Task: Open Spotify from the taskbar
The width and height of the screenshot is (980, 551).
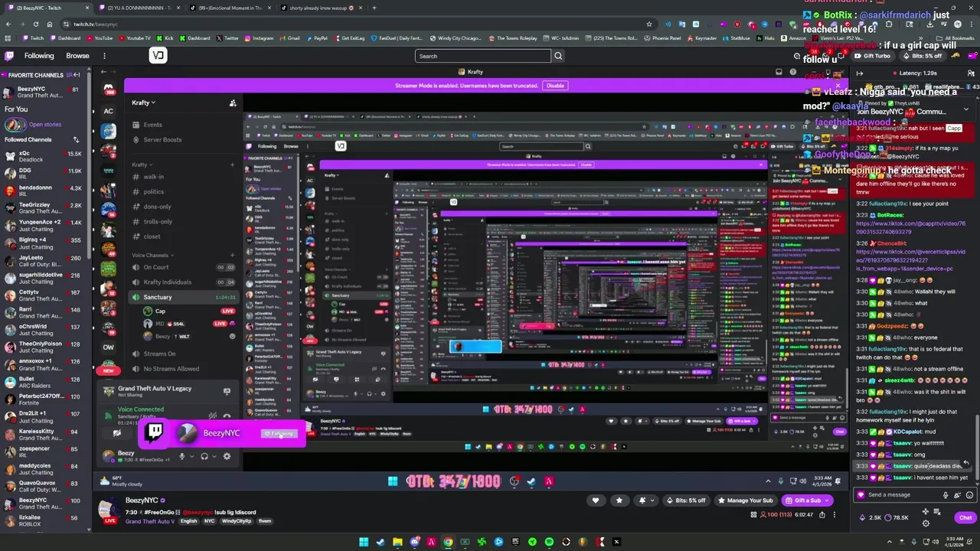Action: pyautogui.click(x=549, y=542)
